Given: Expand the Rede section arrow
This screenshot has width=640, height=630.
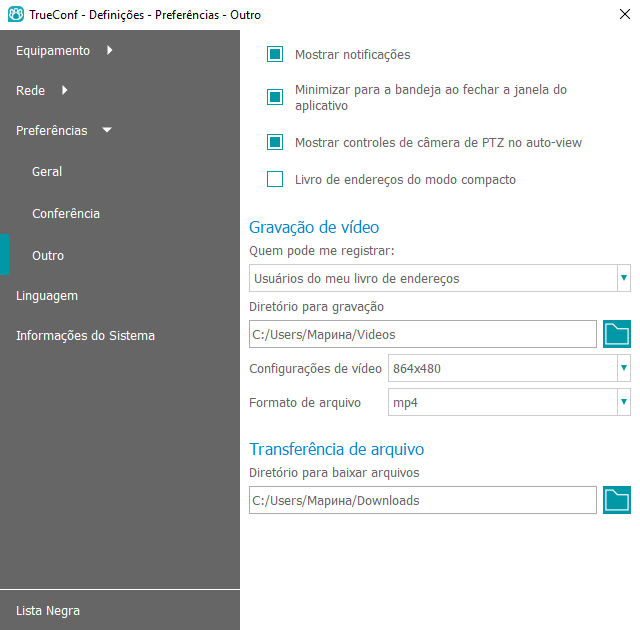Looking at the screenshot, I should click(64, 90).
